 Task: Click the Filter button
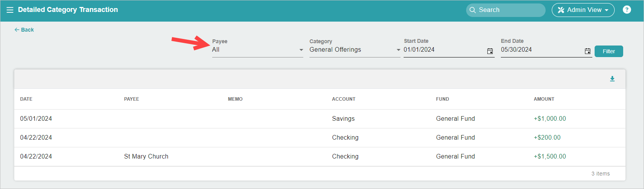(609, 51)
